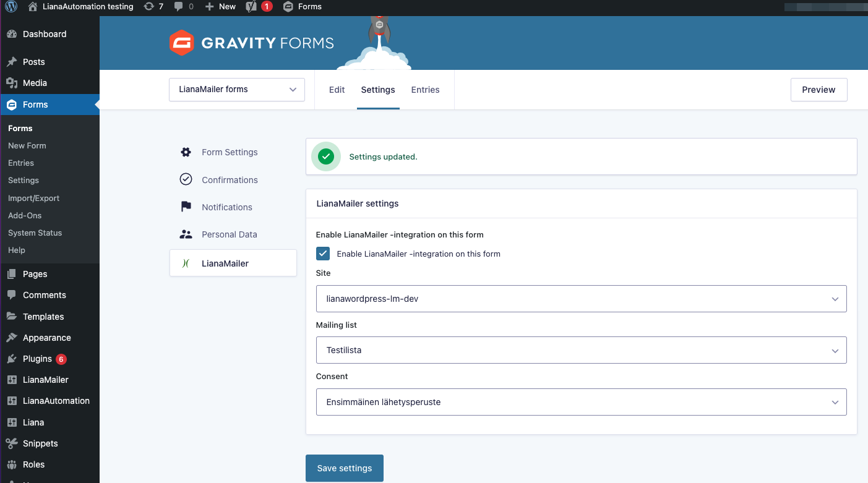Switch to the Entries tab
Image resolution: width=868 pixels, height=483 pixels.
[425, 90]
